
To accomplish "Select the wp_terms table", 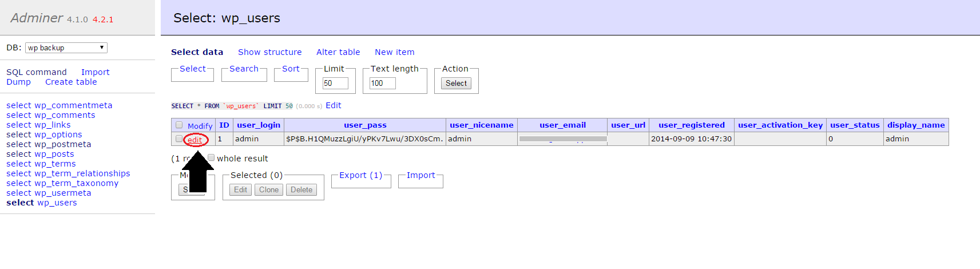I will tap(55, 164).
